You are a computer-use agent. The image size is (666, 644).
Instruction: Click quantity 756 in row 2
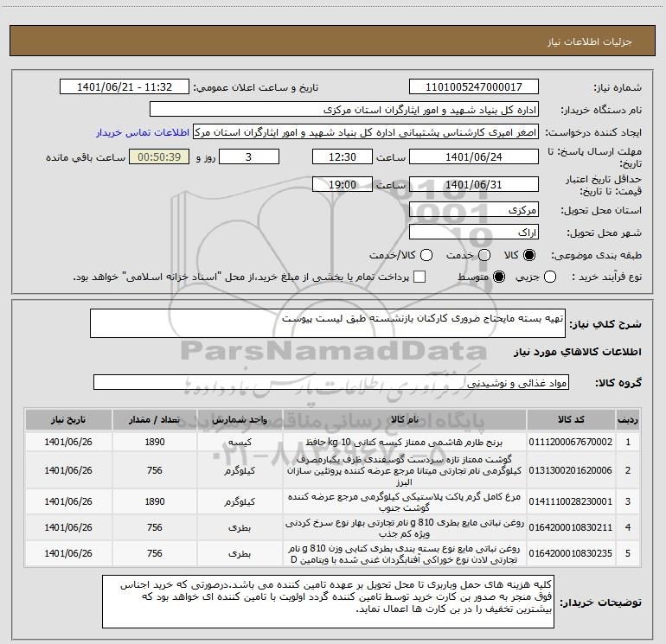tap(155, 470)
